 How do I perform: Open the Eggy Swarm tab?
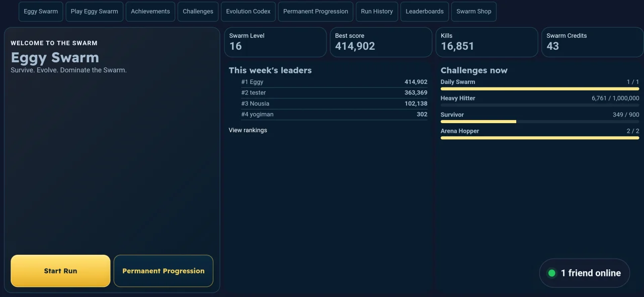(x=41, y=12)
